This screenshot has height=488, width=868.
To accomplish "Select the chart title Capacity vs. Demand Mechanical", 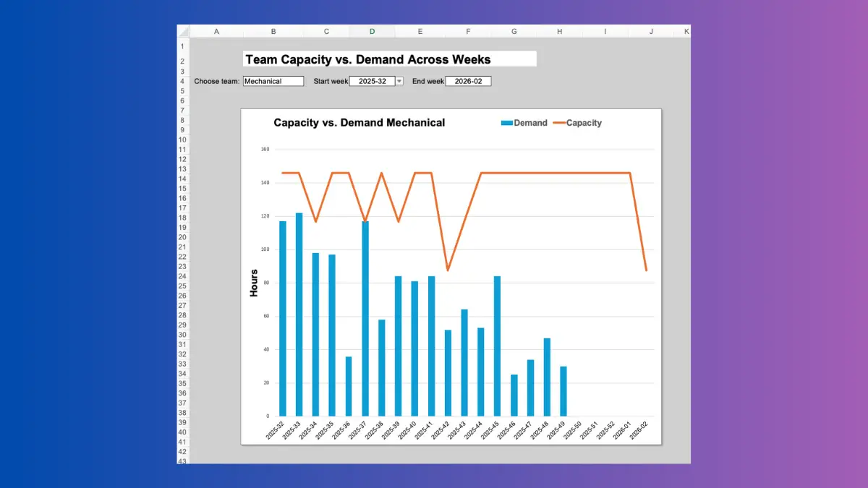I will point(359,123).
